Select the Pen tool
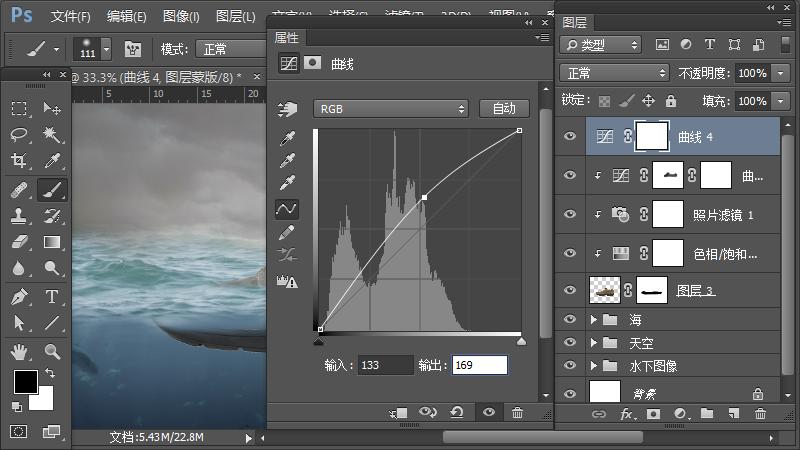Image resolution: width=800 pixels, height=450 pixels. pos(19,296)
